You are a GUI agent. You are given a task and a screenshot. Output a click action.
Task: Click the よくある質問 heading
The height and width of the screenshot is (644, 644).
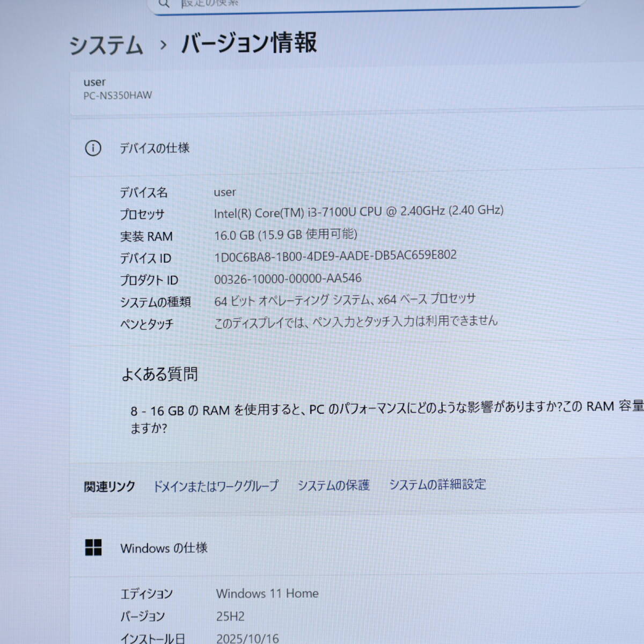[159, 374]
